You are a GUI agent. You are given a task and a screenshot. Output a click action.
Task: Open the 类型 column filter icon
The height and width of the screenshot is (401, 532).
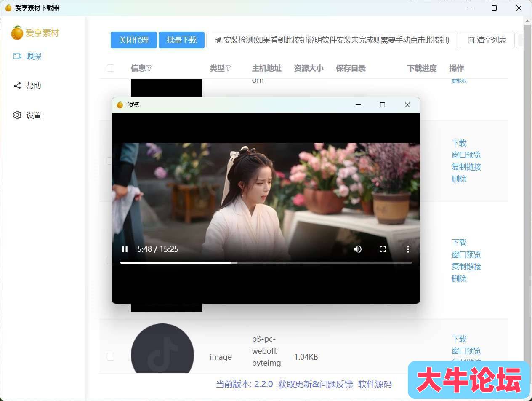pos(228,68)
